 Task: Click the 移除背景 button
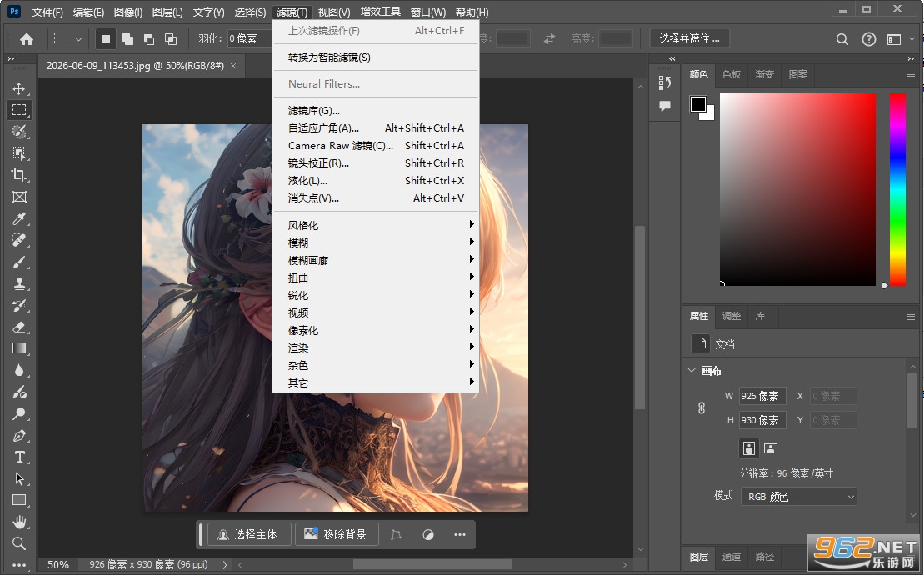tap(336, 534)
